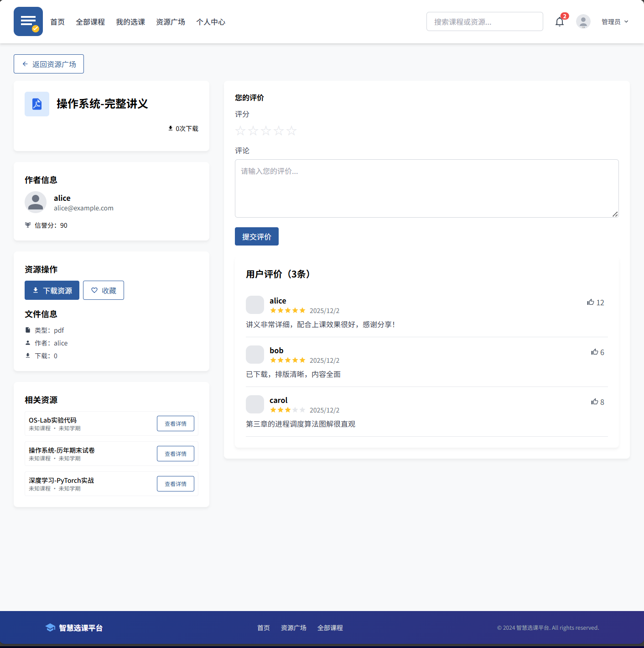Click the person icon next to 作者
This screenshot has width=644, height=648.
pos(28,343)
